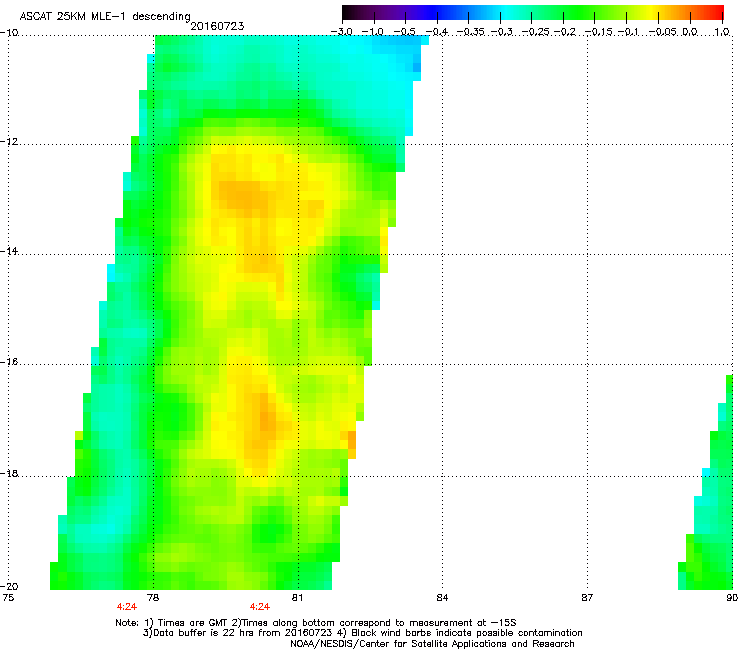This screenshot has height=650, width=740.
Task: Click the 81 longitude axis label
Action: [297, 598]
